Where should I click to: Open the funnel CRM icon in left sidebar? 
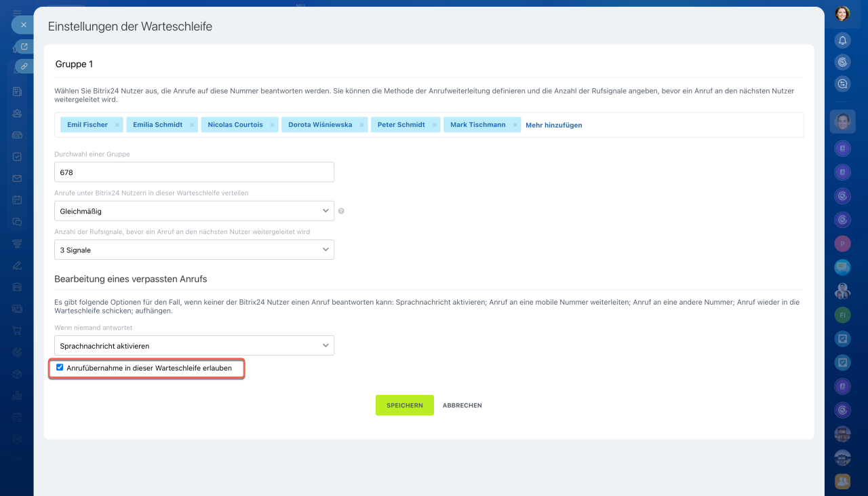coord(17,244)
